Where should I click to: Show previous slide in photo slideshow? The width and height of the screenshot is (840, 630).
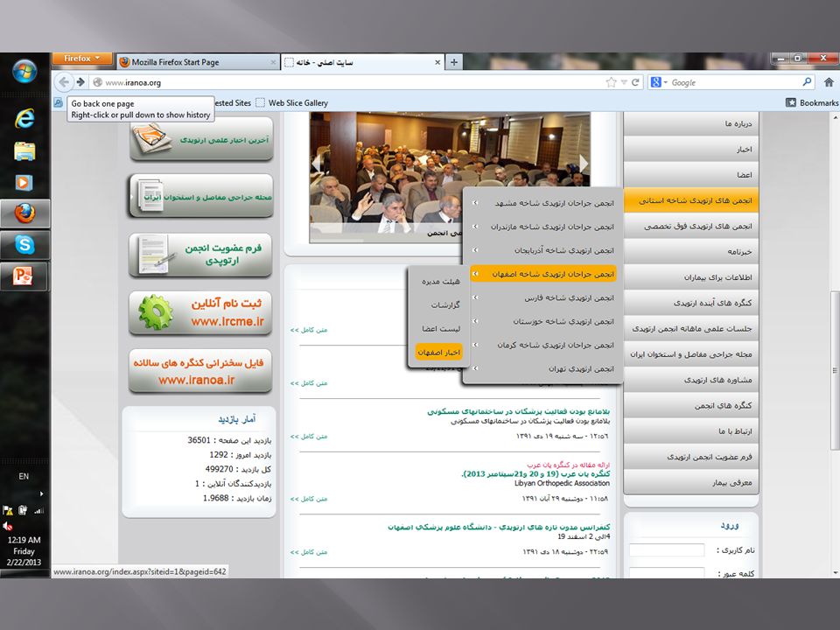coord(317,163)
